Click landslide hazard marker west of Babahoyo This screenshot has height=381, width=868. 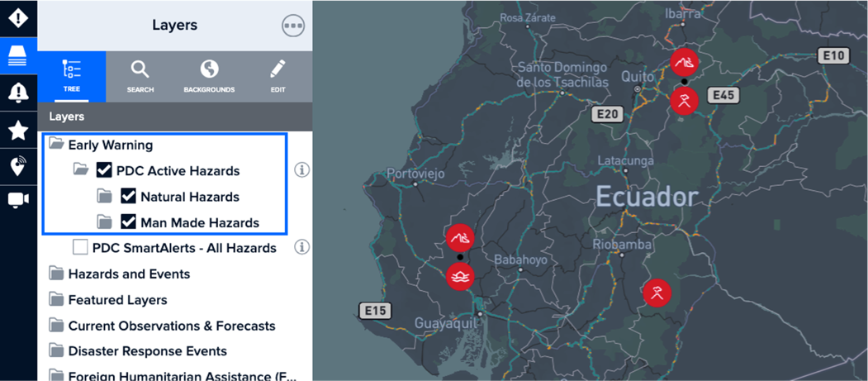coord(460,238)
